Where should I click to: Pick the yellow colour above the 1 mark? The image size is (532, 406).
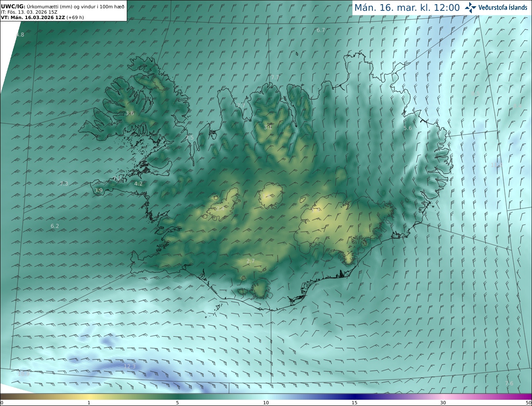tap(89, 396)
